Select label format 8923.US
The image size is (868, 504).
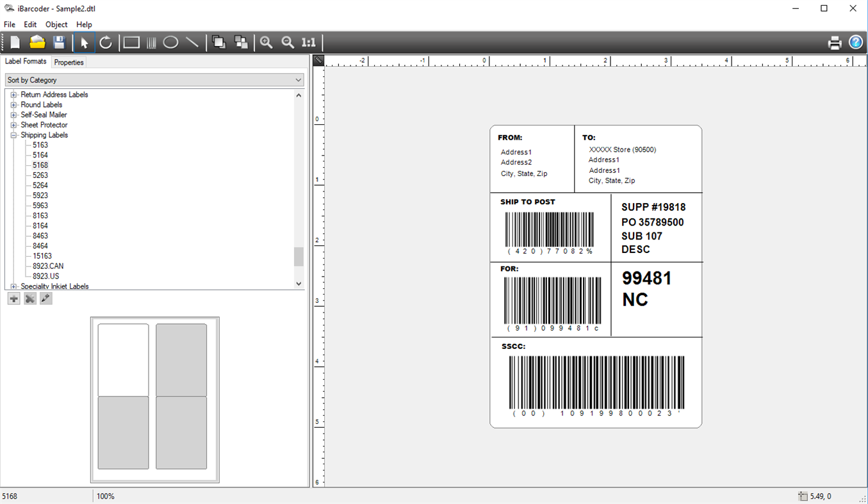click(x=46, y=276)
